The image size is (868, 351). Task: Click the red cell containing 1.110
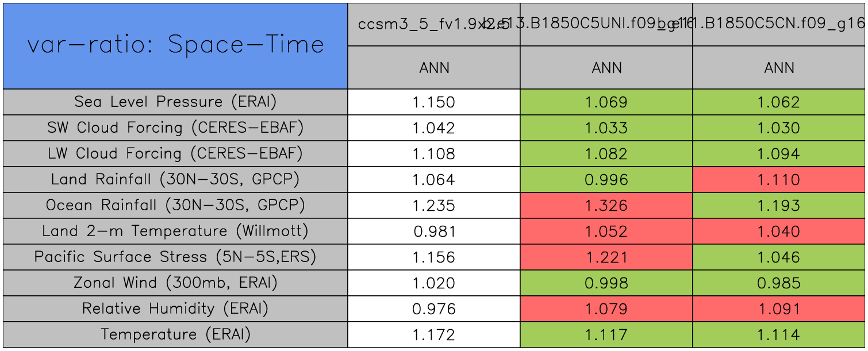coord(779,179)
